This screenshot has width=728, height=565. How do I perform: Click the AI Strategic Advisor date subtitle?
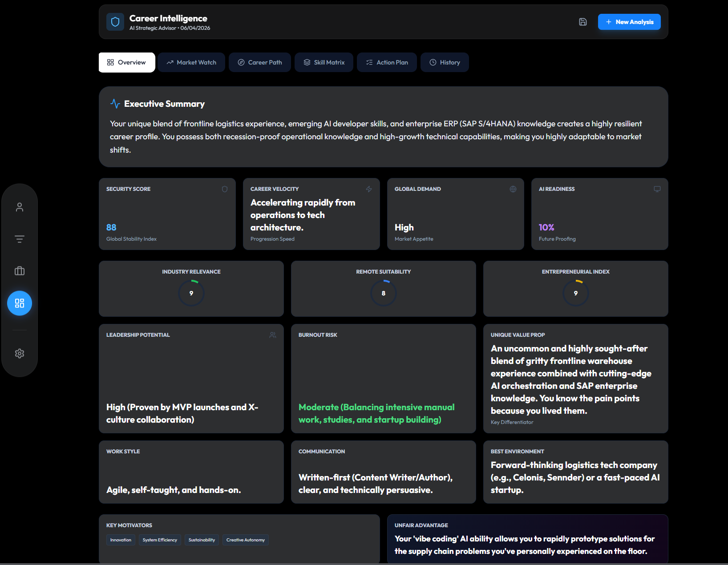point(170,28)
